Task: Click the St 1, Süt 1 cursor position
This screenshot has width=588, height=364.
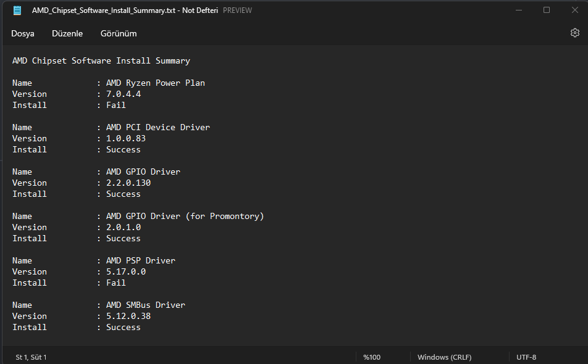Action: tap(31, 357)
